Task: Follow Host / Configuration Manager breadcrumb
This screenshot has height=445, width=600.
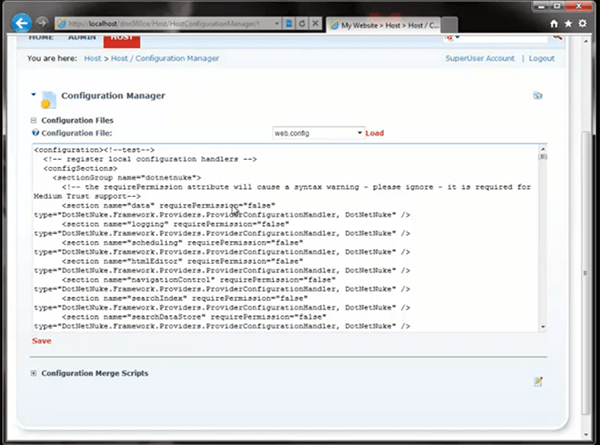Action: [165, 58]
